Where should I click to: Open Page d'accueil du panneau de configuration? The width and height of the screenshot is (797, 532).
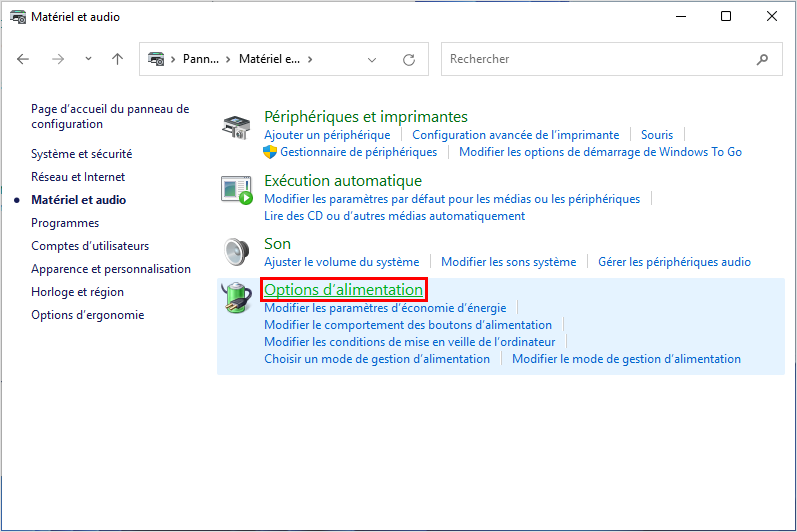point(110,116)
